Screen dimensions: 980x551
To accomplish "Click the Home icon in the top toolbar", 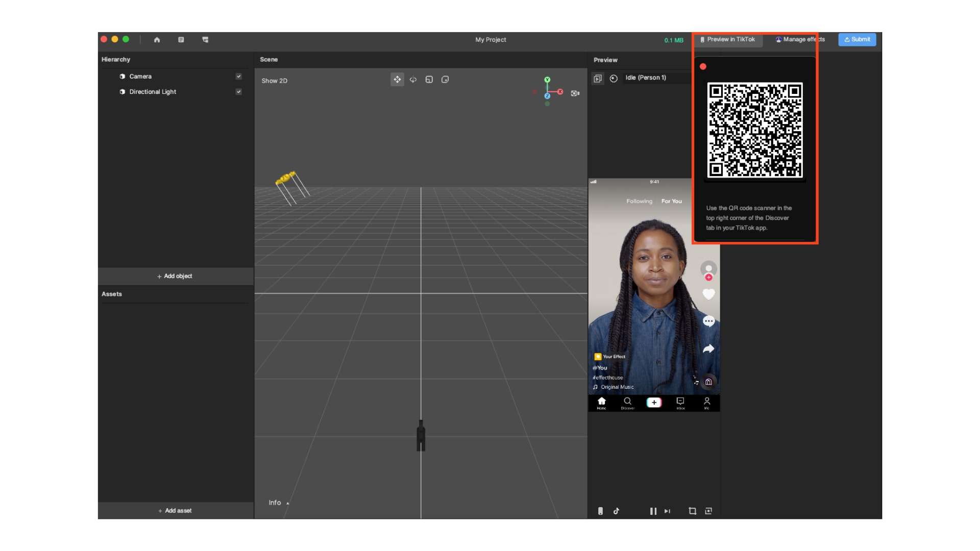I will click(x=157, y=40).
